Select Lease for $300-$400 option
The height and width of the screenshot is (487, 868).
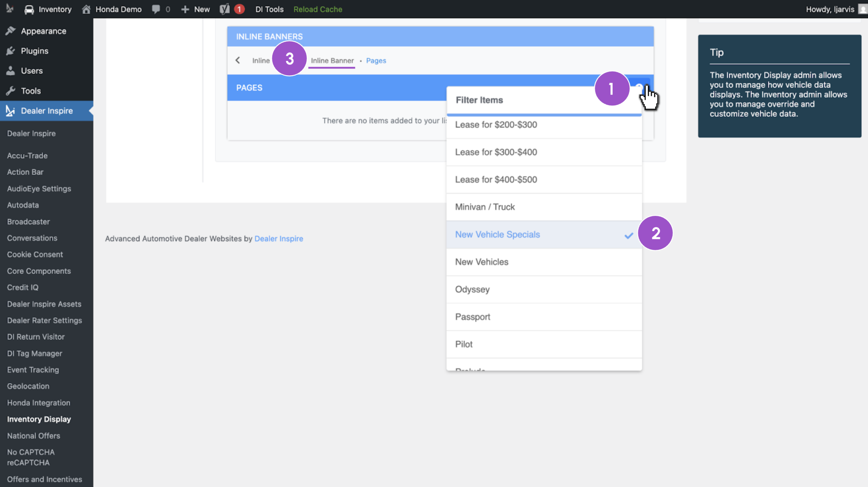pos(544,152)
